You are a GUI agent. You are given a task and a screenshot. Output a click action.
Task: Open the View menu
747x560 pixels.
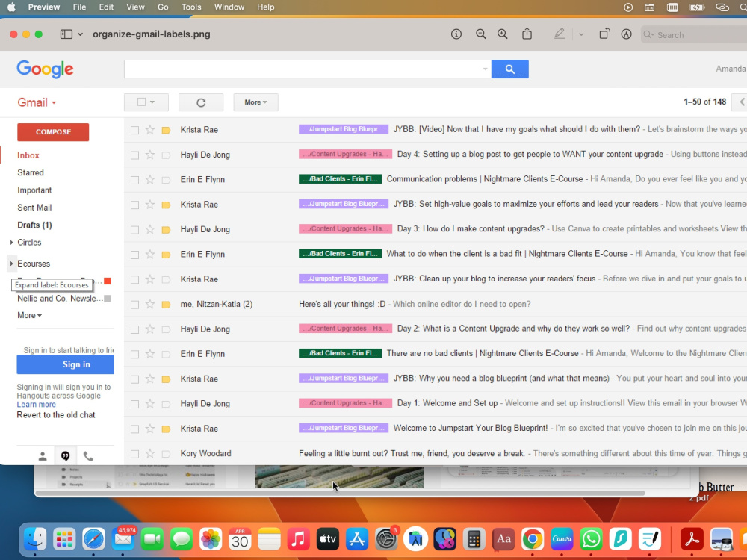(x=135, y=7)
